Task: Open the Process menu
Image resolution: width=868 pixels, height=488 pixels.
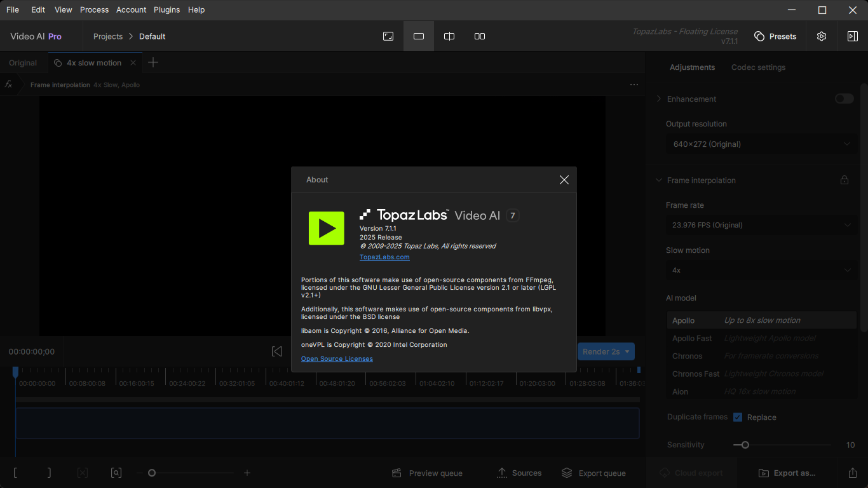Action: 94,10
